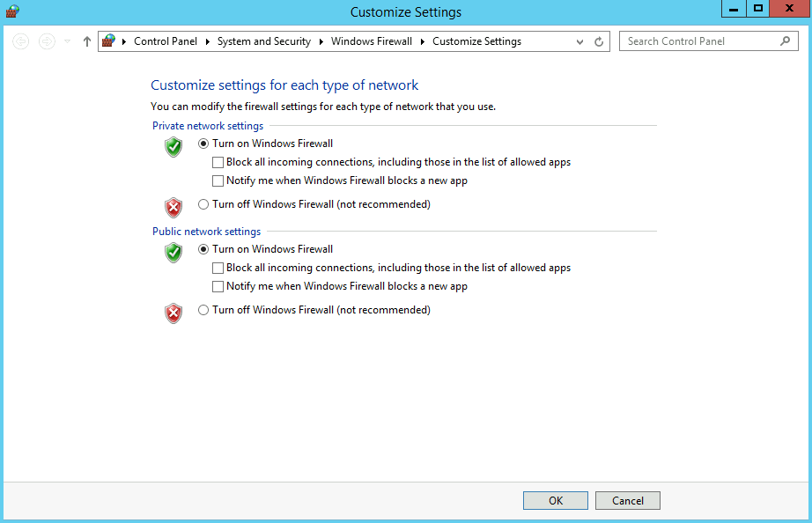This screenshot has width=812, height=523.
Task: Click green shield icon in Public settings
Action: click(173, 253)
